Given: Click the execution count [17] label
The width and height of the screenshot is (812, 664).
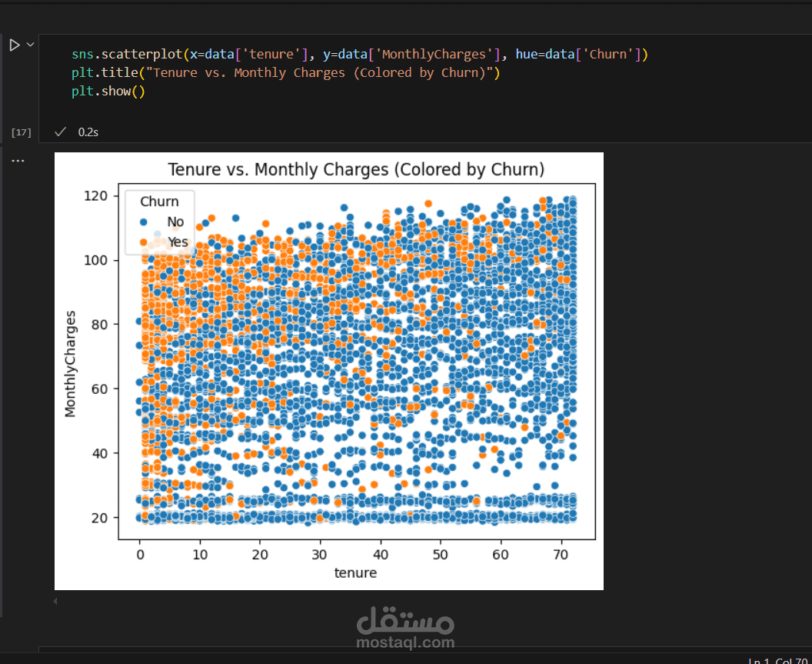Looking at the screenshot, I should click(22, 132).
